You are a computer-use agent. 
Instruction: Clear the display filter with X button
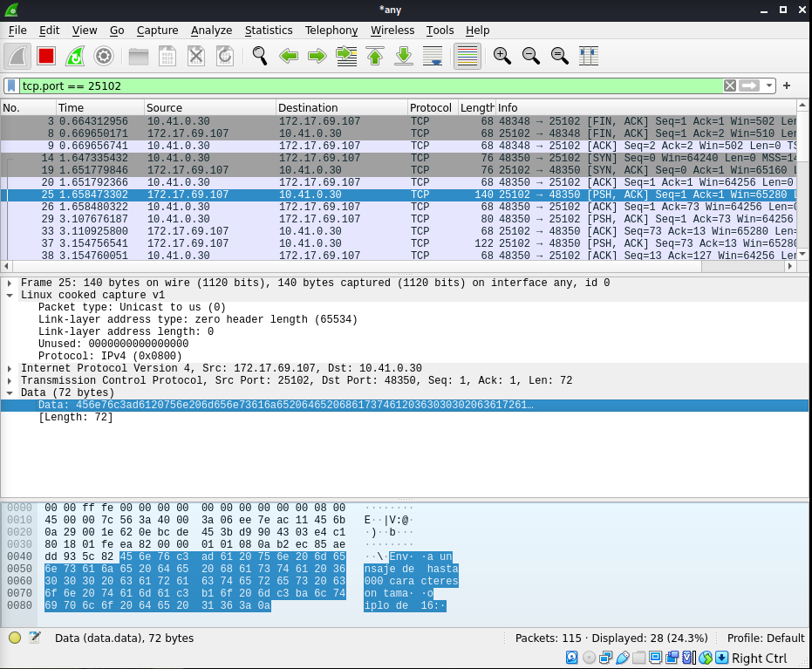click(729, 85)
